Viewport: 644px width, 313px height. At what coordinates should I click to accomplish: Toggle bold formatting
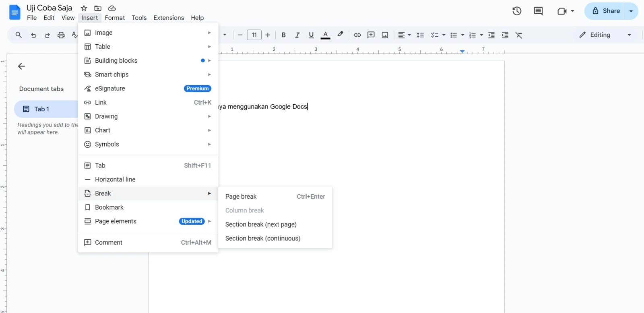click(x=283, y=35)
